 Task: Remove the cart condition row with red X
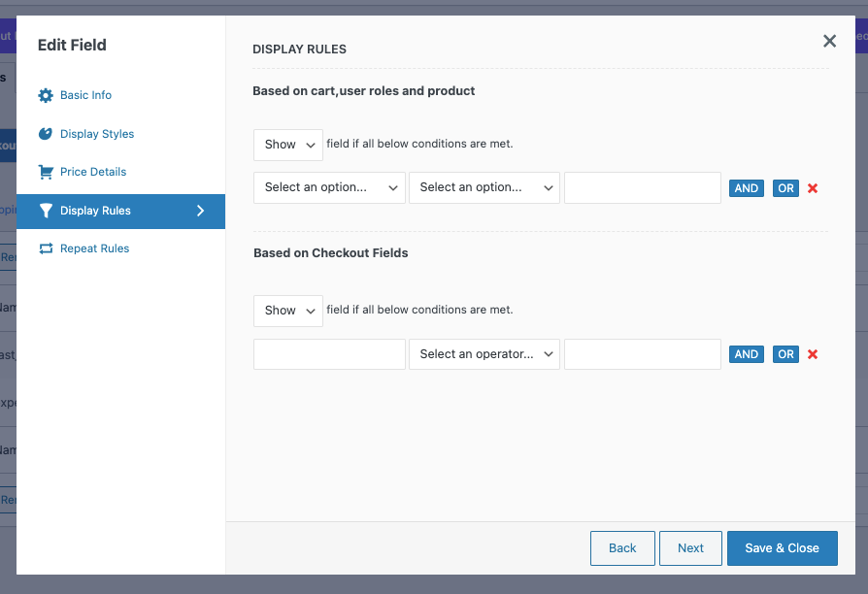click(813, 188)
